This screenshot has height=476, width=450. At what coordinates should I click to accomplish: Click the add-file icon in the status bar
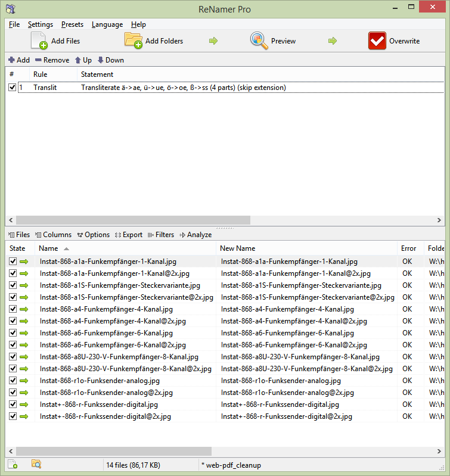click(x=13, y=465)
